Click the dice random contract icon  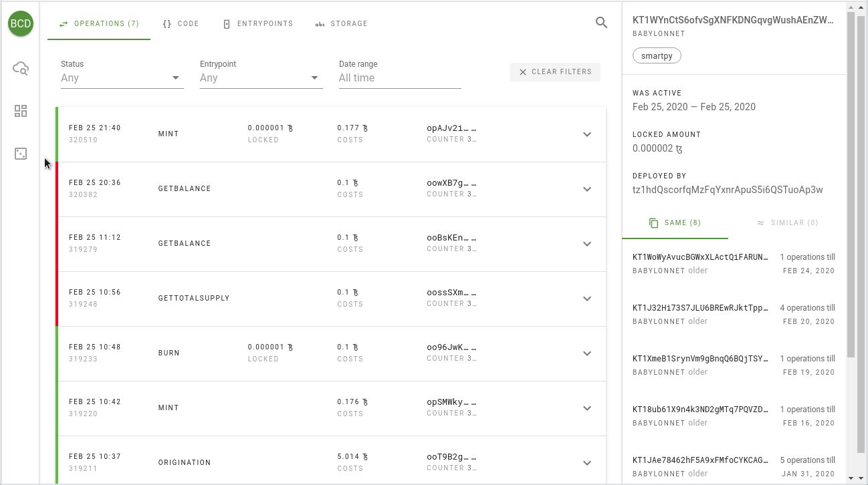21,154
